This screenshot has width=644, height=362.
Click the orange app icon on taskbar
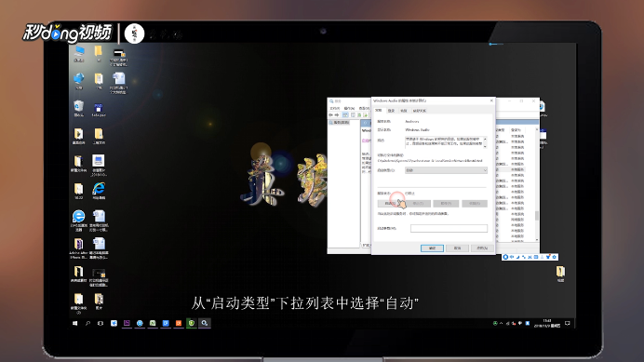coord(179,323)
